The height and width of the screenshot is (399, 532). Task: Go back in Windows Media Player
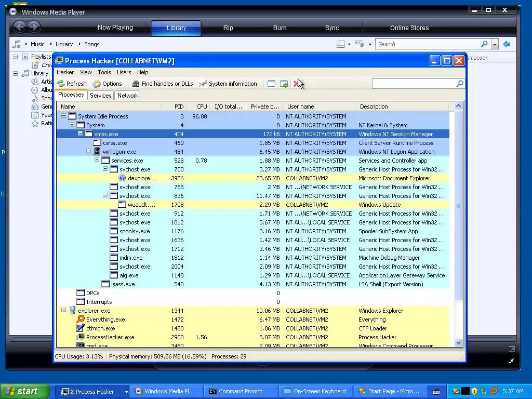20,27
